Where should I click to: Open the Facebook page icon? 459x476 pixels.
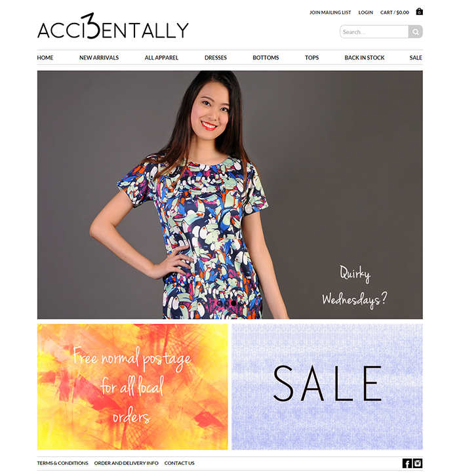coord(407,464)
